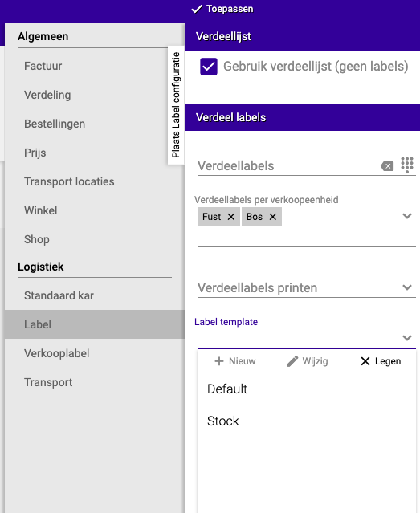
Task: Remove the Fust chip with its X icon
Action: (x=230, y=217)
